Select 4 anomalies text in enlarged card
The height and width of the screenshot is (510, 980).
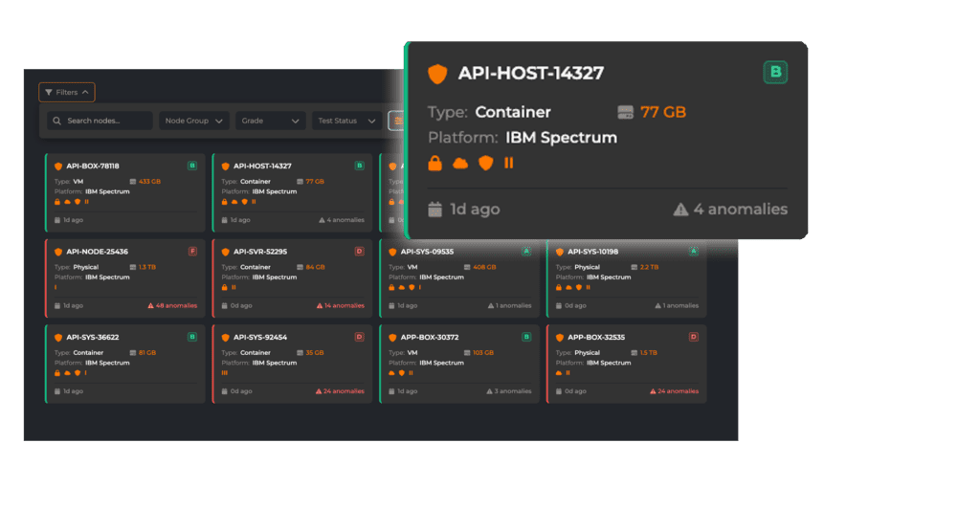(x=740, y=210)
